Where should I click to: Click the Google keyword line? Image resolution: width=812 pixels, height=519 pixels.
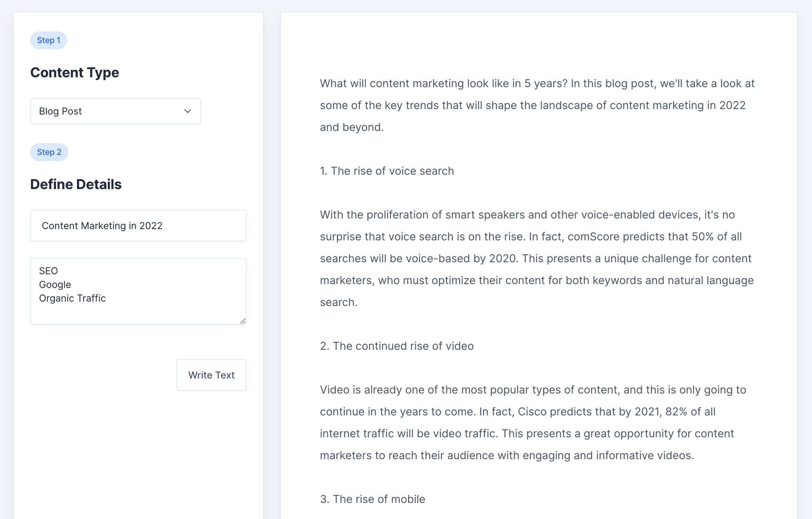[x=55, y=284]
